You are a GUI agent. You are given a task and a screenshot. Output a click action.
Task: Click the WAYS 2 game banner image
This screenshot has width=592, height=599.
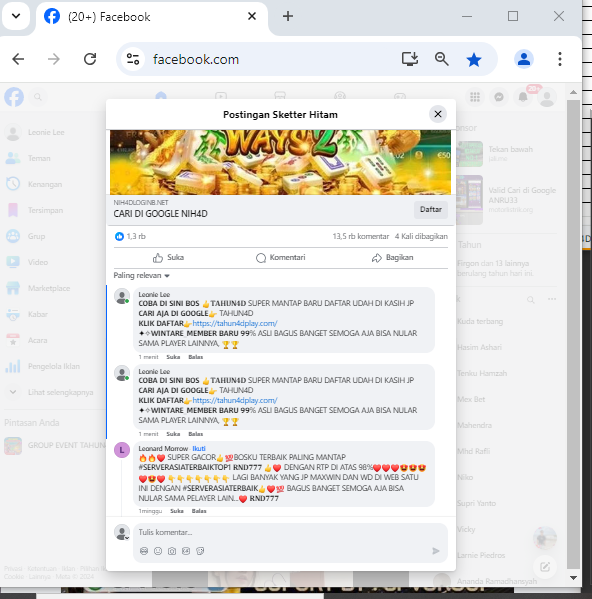[280, 162]
